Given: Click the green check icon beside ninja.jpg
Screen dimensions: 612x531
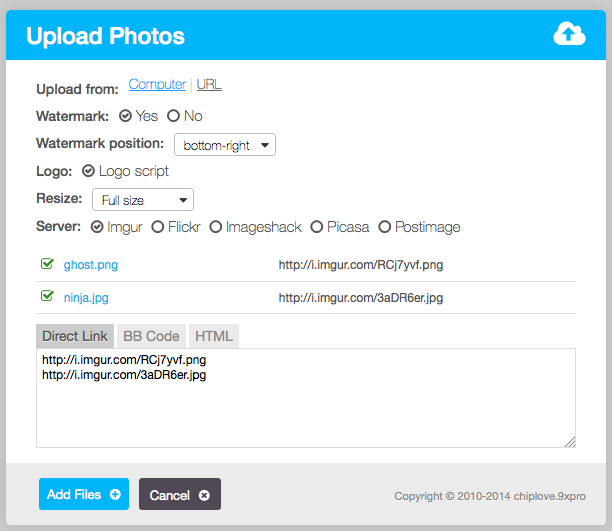Looking at the screenshot, I should 47,296.
